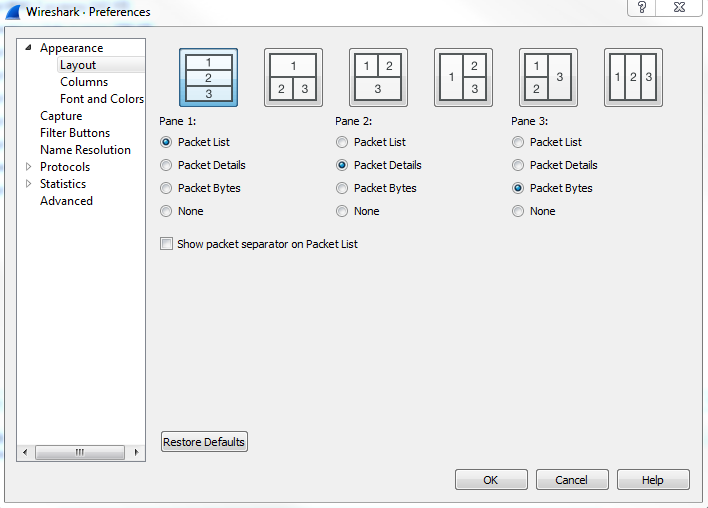Viewport: 708px width, 508px height.
Task: Click the sidebar horizontal scrollbar right arrow
Action: coord(136,453)
